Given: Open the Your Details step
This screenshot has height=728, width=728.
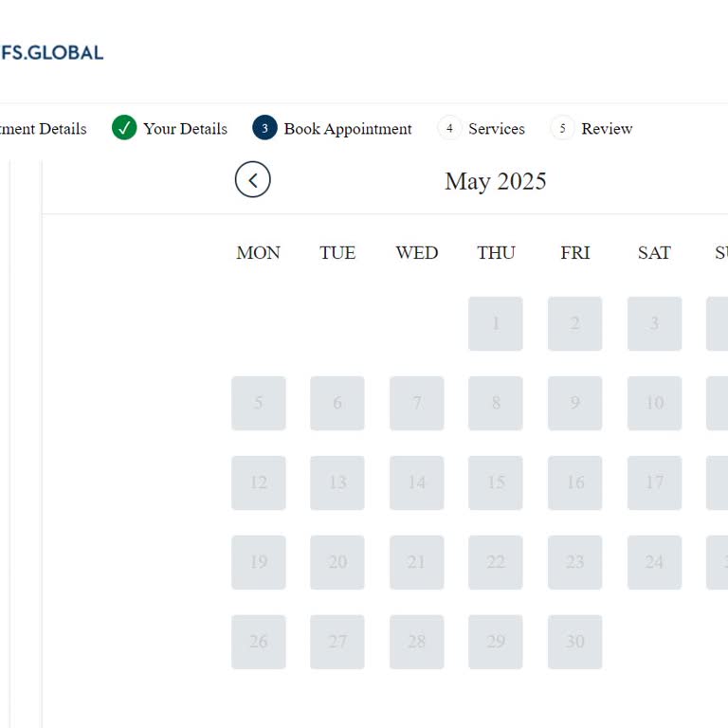Looking at the screenshot, I should [185, 129].
